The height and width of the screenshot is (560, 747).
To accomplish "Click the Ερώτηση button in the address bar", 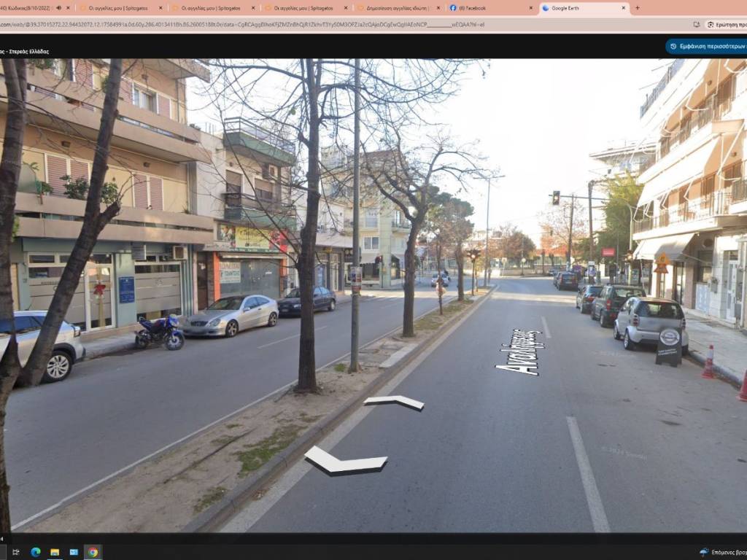I will point(727,24).
